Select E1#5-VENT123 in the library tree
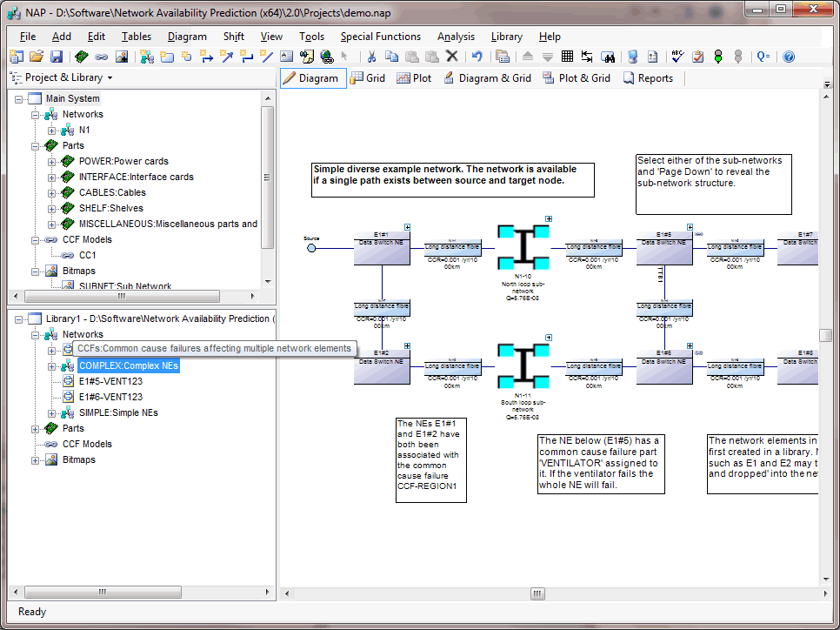This screenshot has height=630, width=840. point(110,381)
